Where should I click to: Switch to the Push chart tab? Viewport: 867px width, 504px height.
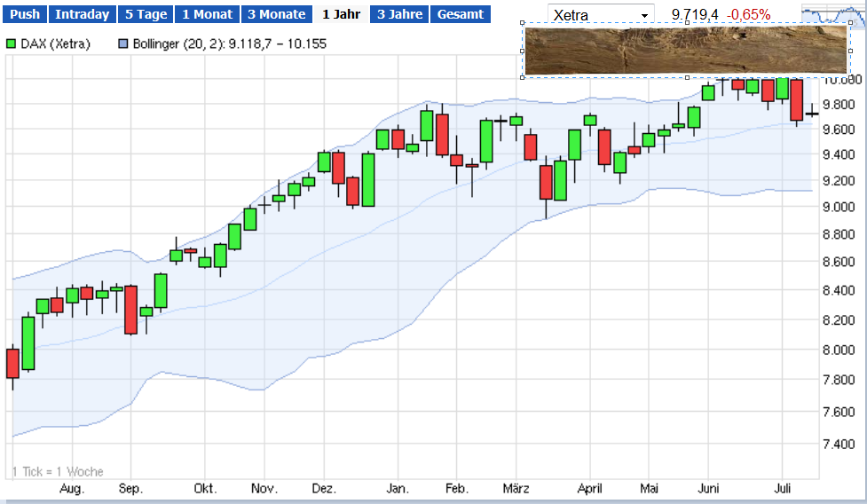click(25, 14)
